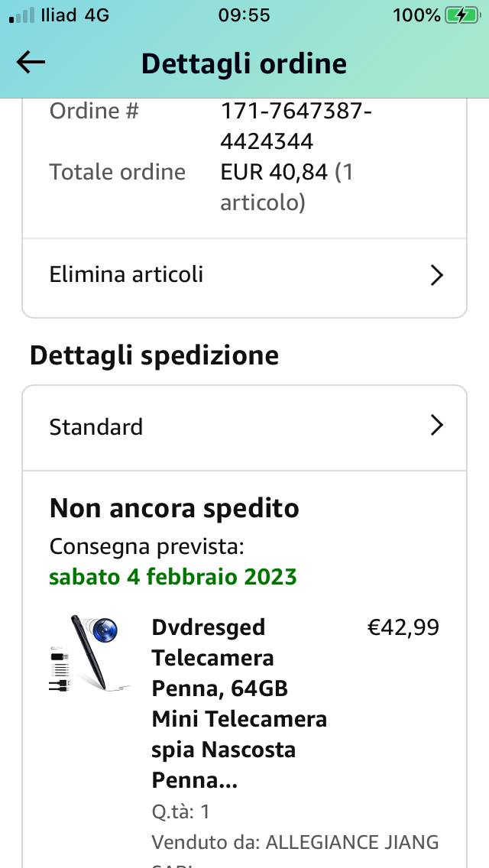Open the pen camera product thumbnail

[89, 653]
